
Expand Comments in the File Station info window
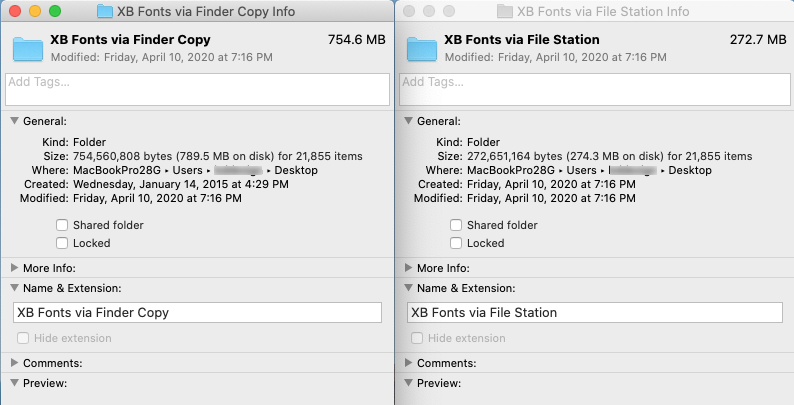coord(408,363)
